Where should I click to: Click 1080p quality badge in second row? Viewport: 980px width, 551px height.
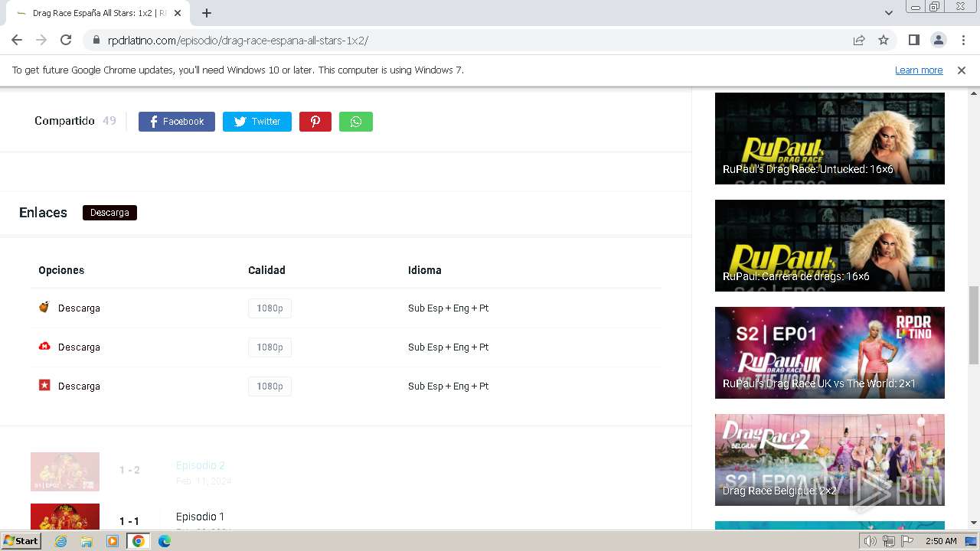tap(269, 347)
